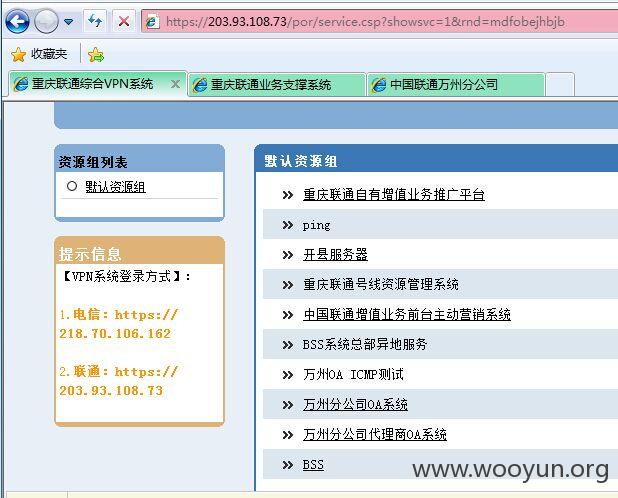Click the 联通 address 203.93.108.73
Viewport: 618px width, 498px height.
pos(111,391)
